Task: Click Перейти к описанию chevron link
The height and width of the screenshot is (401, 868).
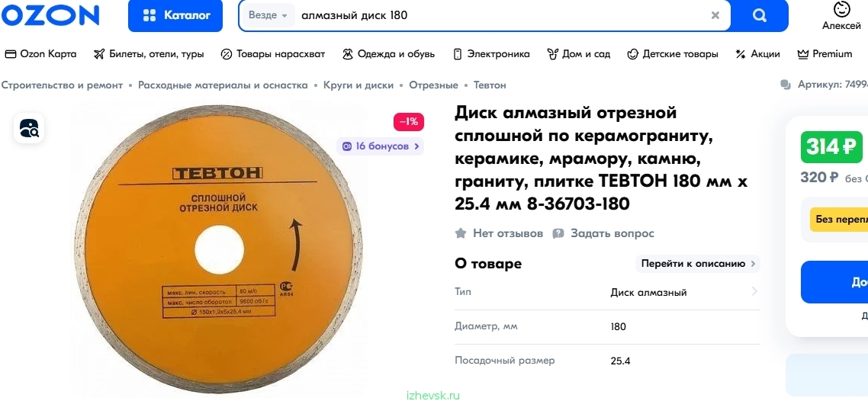Action: (697, 264)
